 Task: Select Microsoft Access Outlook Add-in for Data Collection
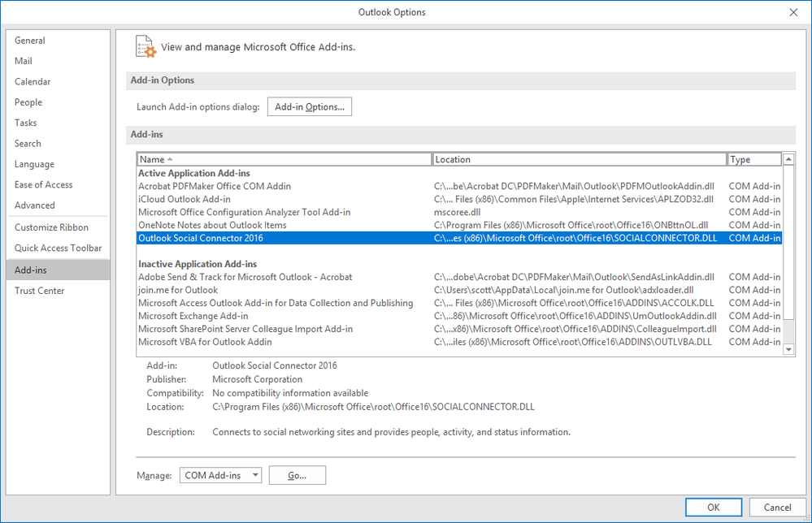pyautogui.click(x=459, y=303)
